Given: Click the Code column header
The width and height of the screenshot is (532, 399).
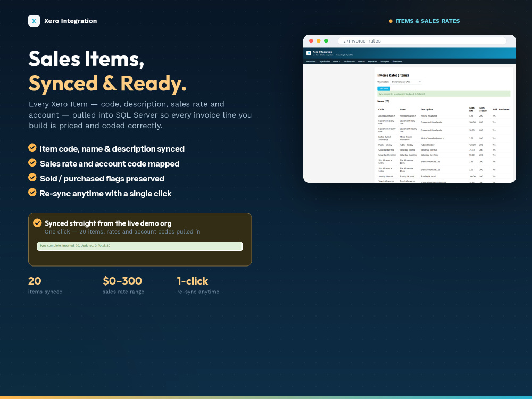Looking at the screenshot, I should click(381, 109).
